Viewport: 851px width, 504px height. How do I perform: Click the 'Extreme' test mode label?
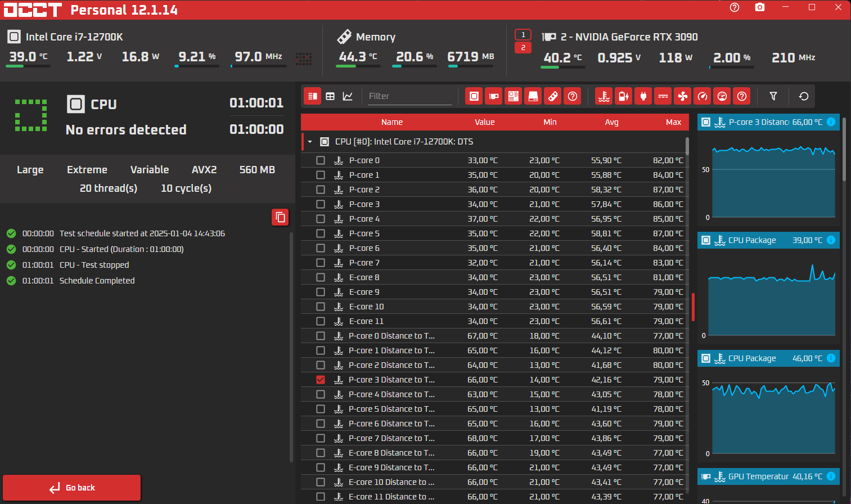click(x=87, y=170)
